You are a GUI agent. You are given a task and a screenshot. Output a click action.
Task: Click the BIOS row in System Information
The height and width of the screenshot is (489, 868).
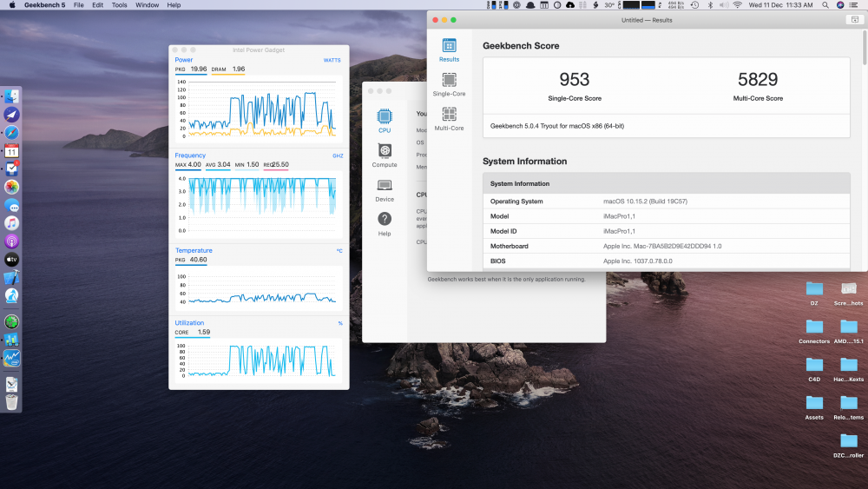click(x=666, y=261)
